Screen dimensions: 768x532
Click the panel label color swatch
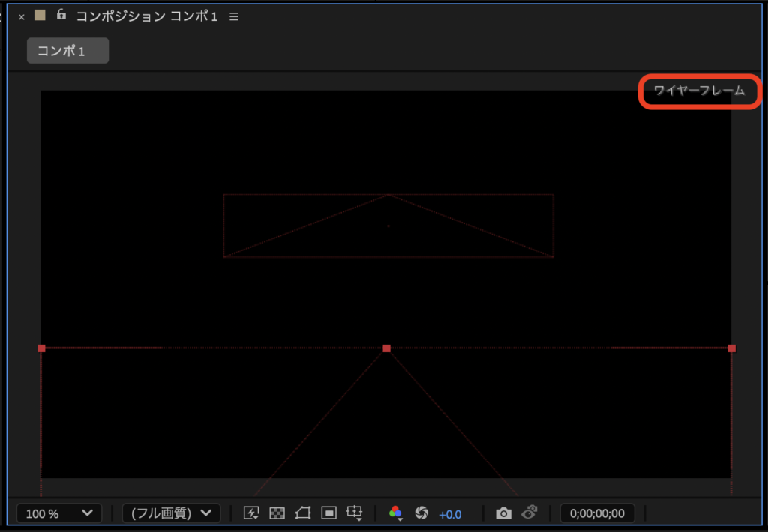coord(40,16)
